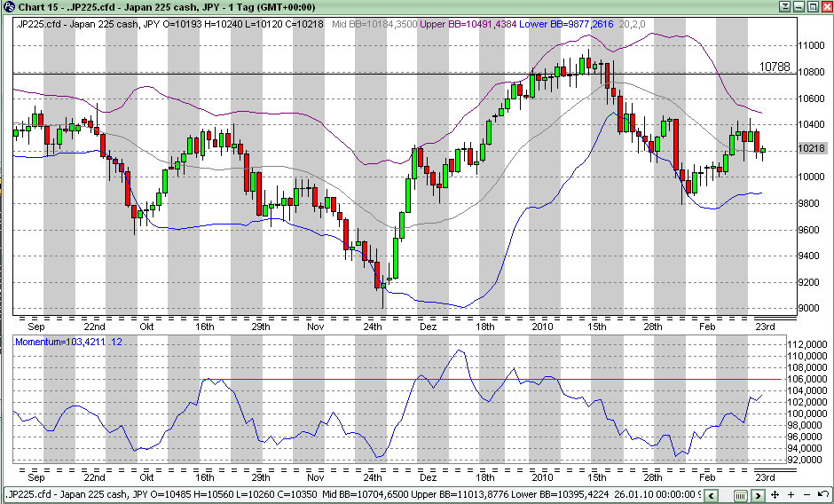The image size is (834, 504).
Task: Click the Upper BB=10491,4384 legend text
Action: (x=468, y=24)
